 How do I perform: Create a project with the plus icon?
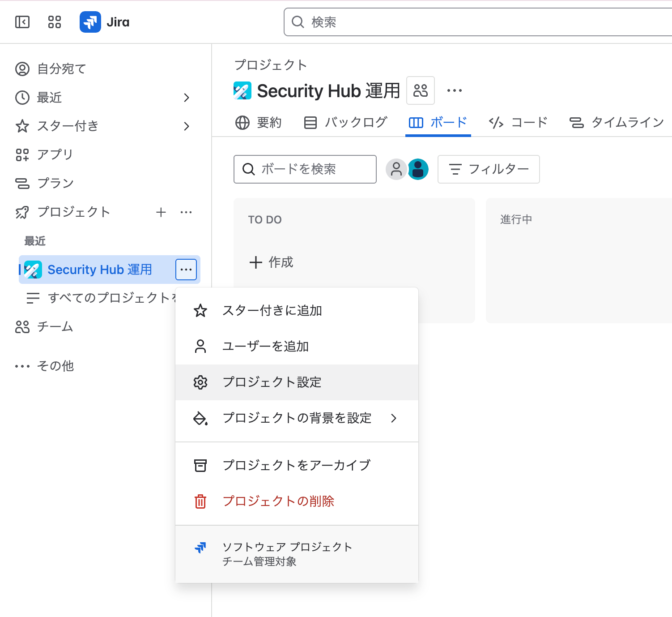pyautogui.click(x=161, y=212)
